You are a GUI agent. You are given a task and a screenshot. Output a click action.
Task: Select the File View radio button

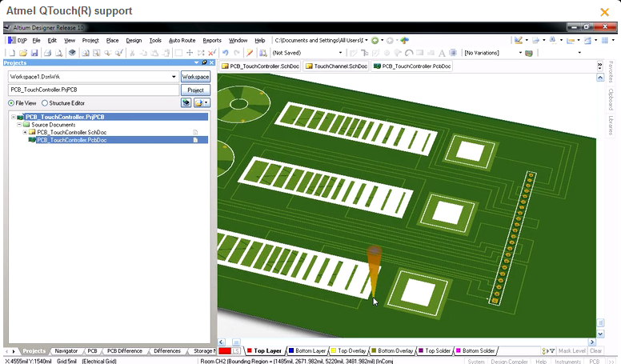coord(11,103)
